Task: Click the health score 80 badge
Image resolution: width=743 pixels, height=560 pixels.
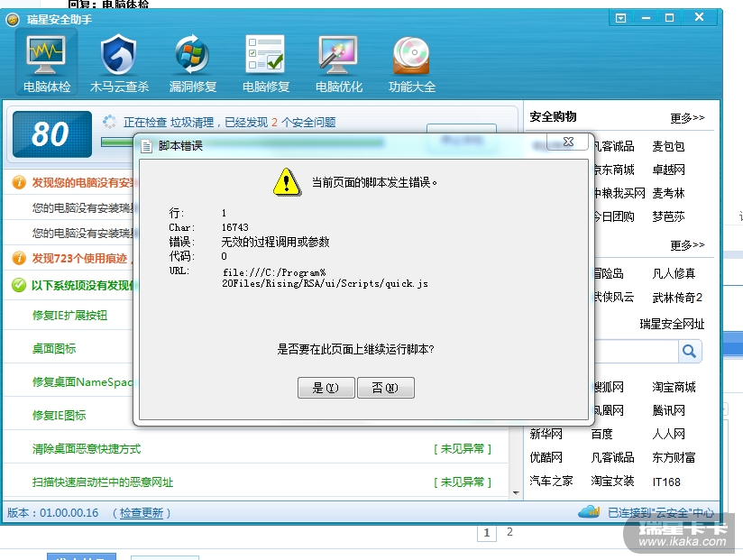Action: click(x=52, y=134)
